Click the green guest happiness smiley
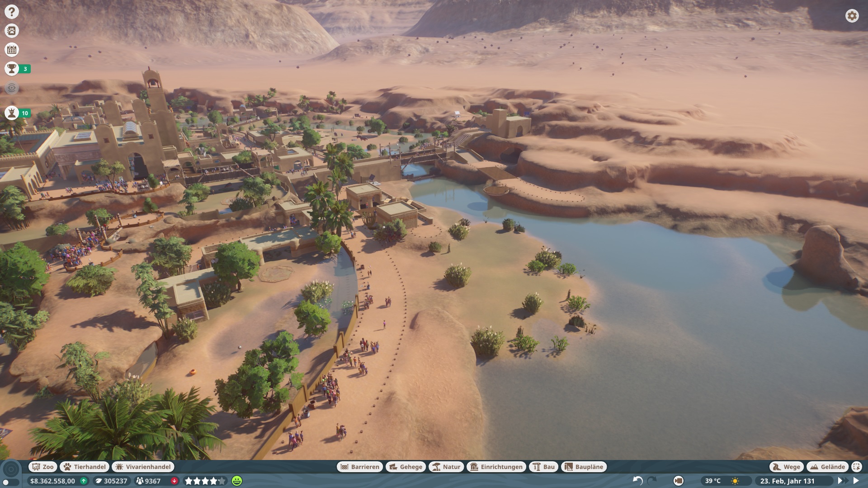This screenshot has height=488, width=868. (x=237, y=481)
